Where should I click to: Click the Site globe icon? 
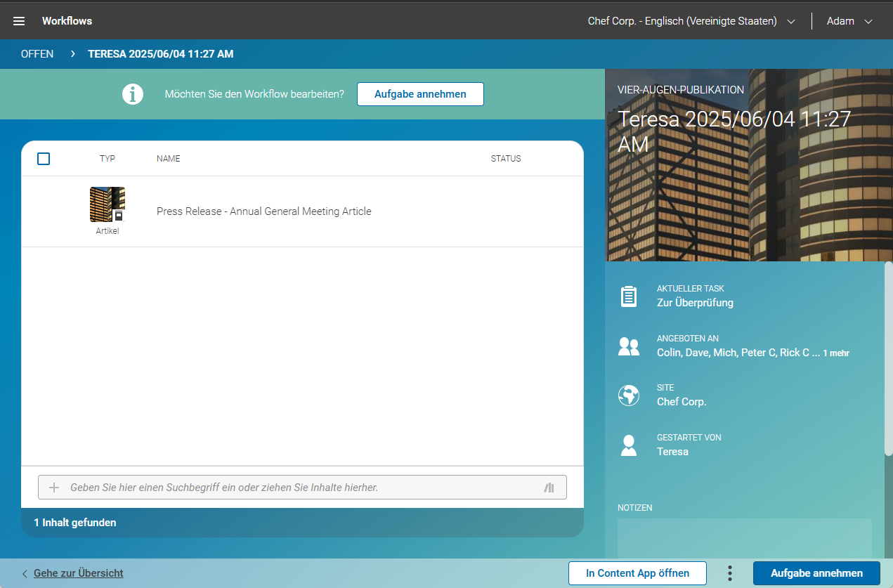[x=629, y=395]
